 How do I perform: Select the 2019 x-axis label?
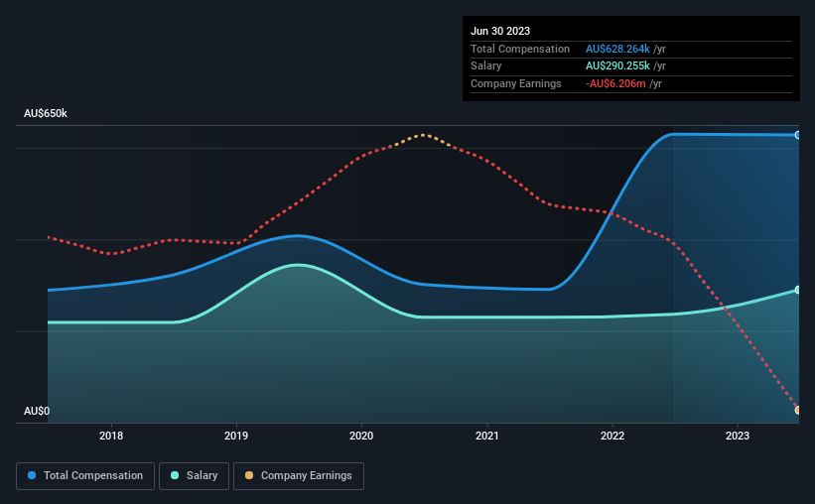tap(236, 436)
